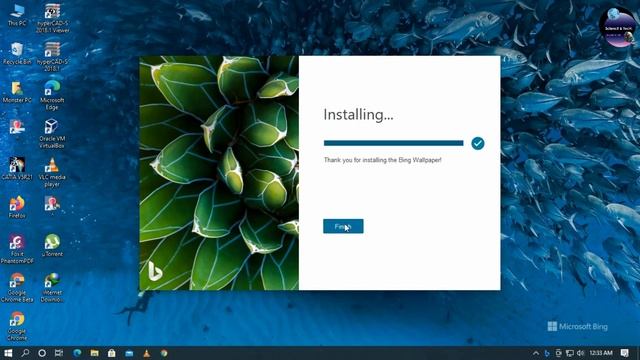Select the Firefox desktop shortcut
This screenshot has height=360, width=640.
click(x=17, y=207)
